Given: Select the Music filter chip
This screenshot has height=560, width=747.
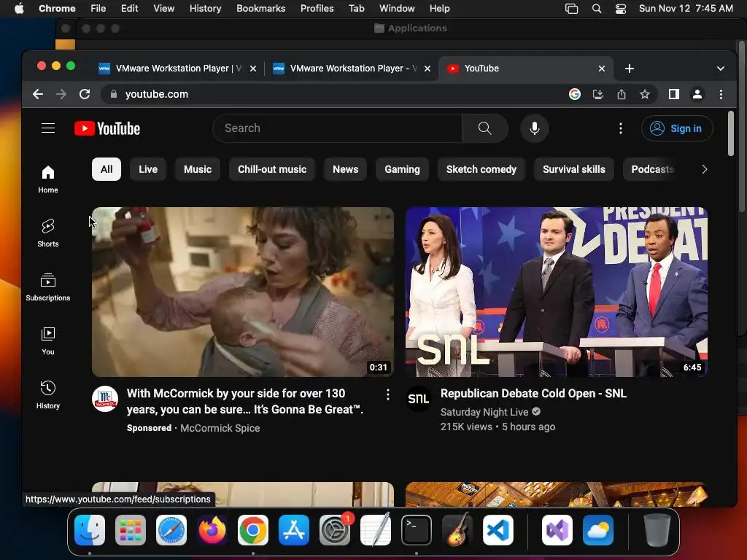Looking at the screenshot, I should point(198,169).
